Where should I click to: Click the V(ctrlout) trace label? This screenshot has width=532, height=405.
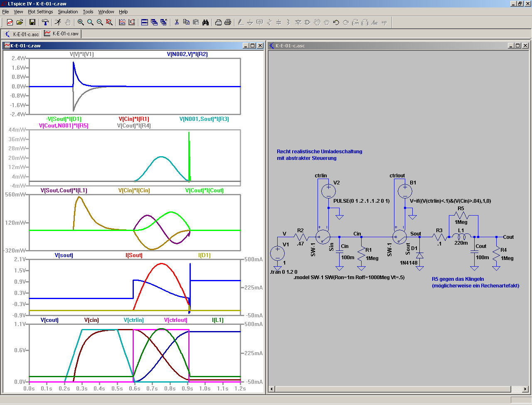(x=175, y=320)
